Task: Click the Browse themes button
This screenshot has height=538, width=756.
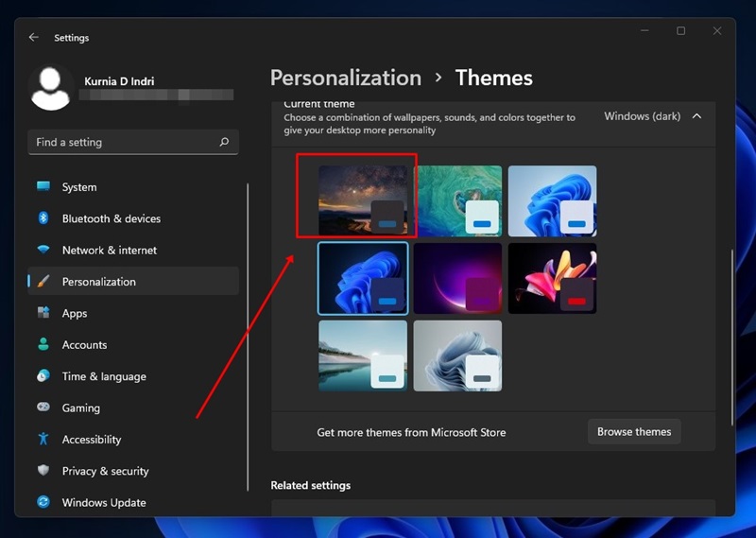Action: click(x=634, y=432)
